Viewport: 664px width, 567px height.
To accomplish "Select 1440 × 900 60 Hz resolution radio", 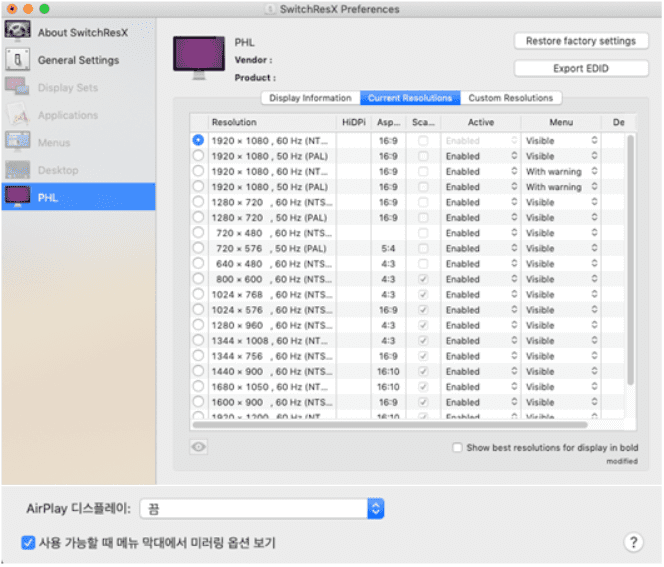I will tap(198, 371).
